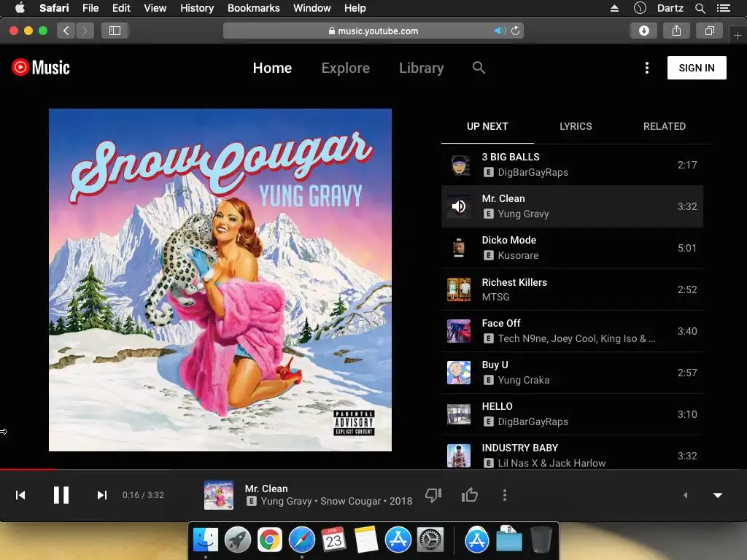Click the Dicko Mode thumbnail

[459, 248]
